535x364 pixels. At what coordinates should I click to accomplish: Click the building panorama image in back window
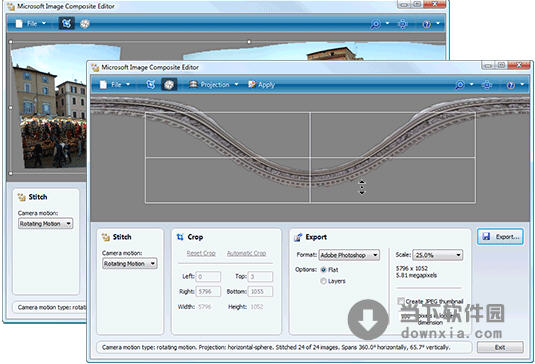49,106
